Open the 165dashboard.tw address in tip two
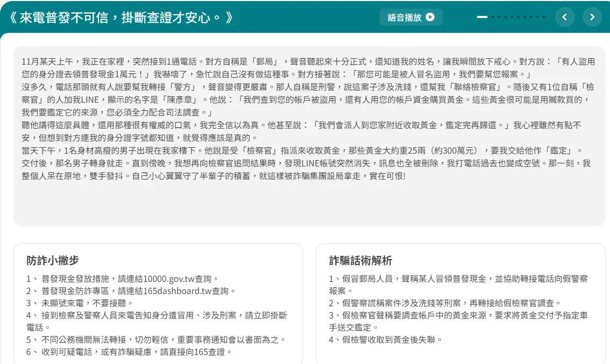The image size is (610, 364). tap(176, 291)
